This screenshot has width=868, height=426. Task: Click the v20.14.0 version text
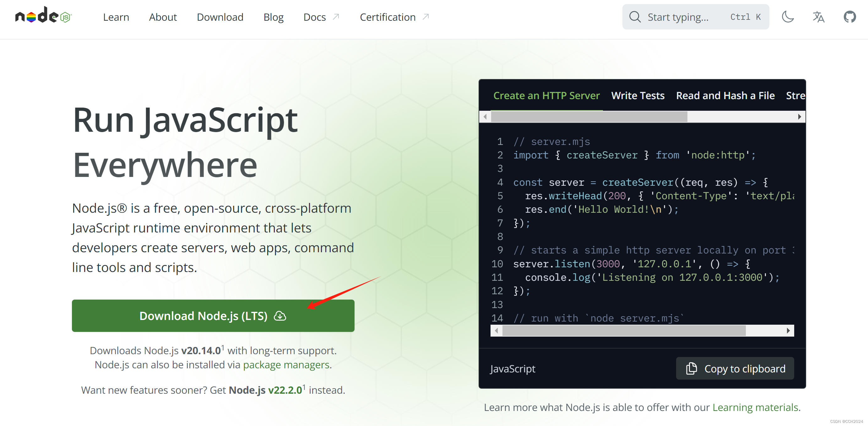(201, 350)
